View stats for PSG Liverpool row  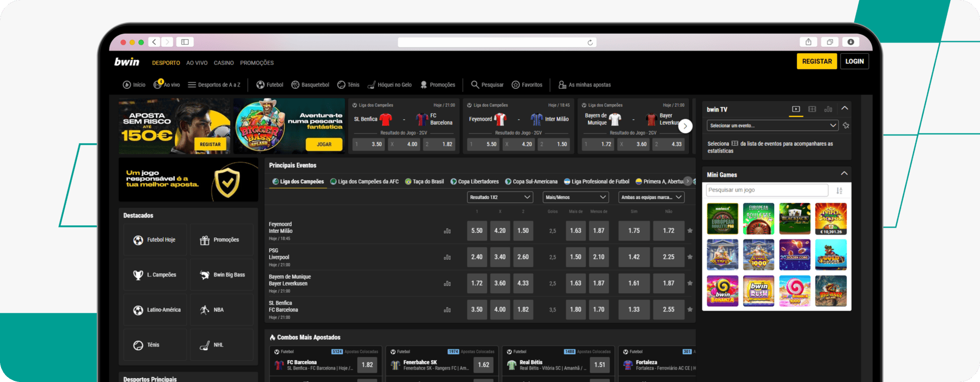click(x=447, y=257)
